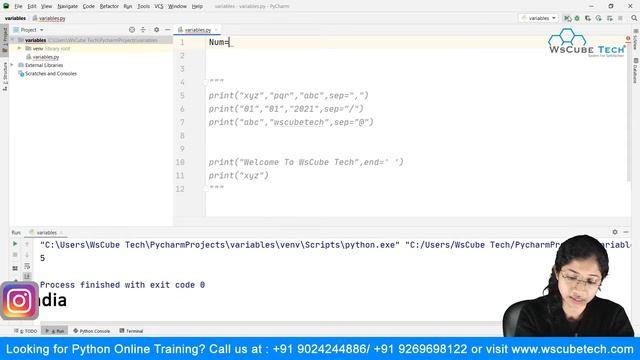Run with Coverage toolbar icon
This screenshot has width=640, height=360.
pyautogui.click(x=588, y=18)
